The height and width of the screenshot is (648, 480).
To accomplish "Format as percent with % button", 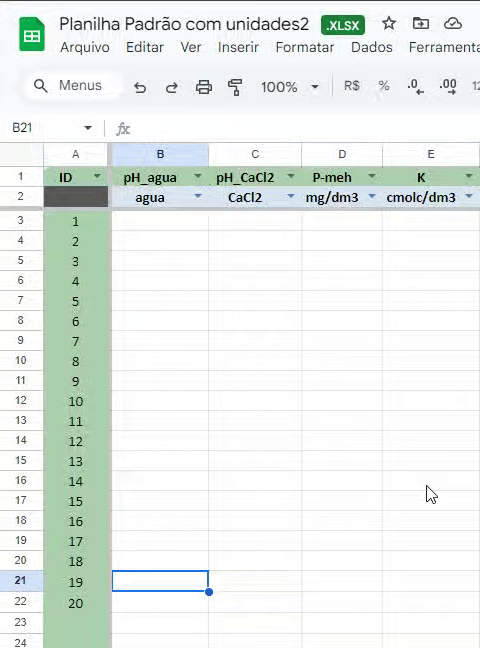I will pyautogui.click(x=384, y=86).
